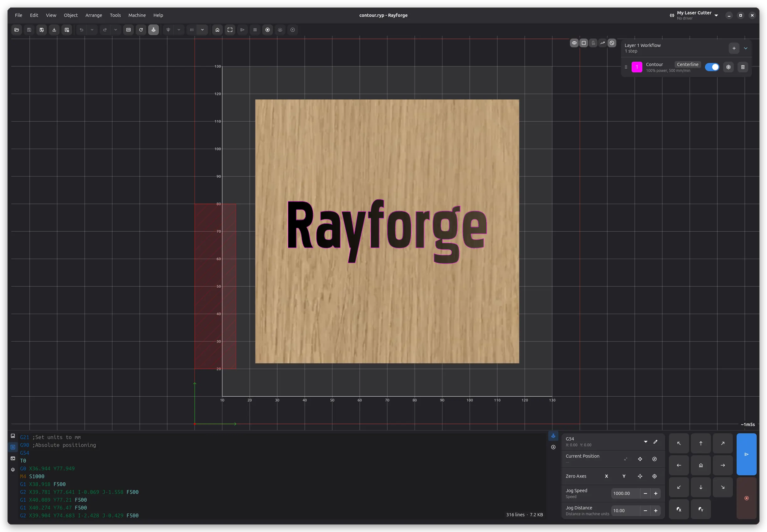
Task: Decrease the Jog Distance value
Action: click(x=645, y=511)
